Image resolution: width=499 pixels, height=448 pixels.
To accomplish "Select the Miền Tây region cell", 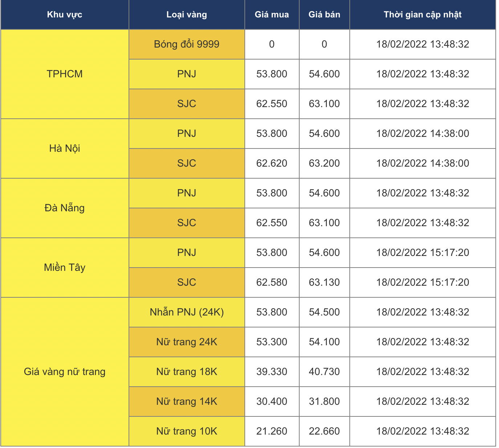I will point(65,267).
